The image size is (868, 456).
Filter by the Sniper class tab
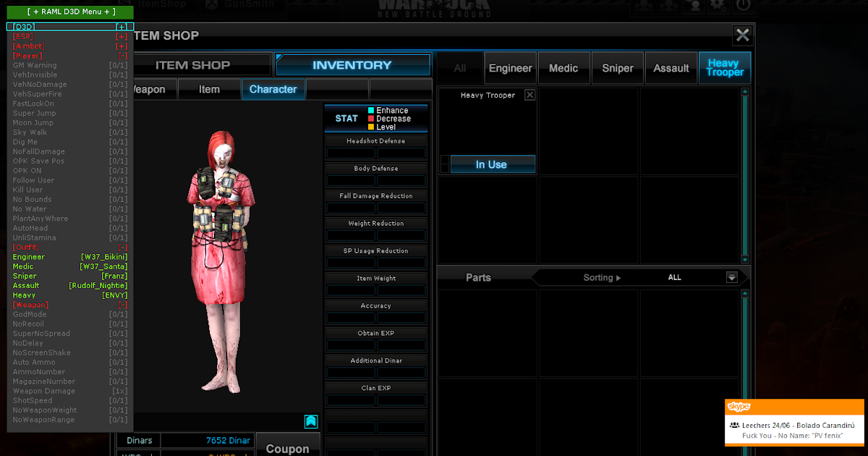pos(617,68)
